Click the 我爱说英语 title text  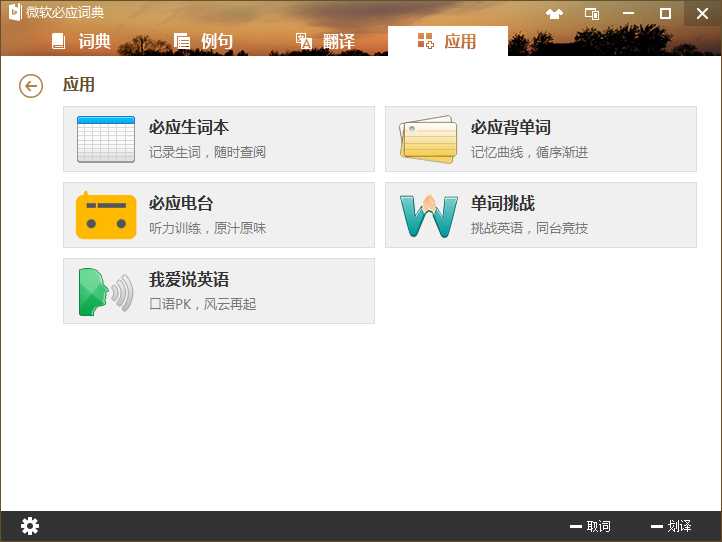pyautogui.click(x=189, y=280)
